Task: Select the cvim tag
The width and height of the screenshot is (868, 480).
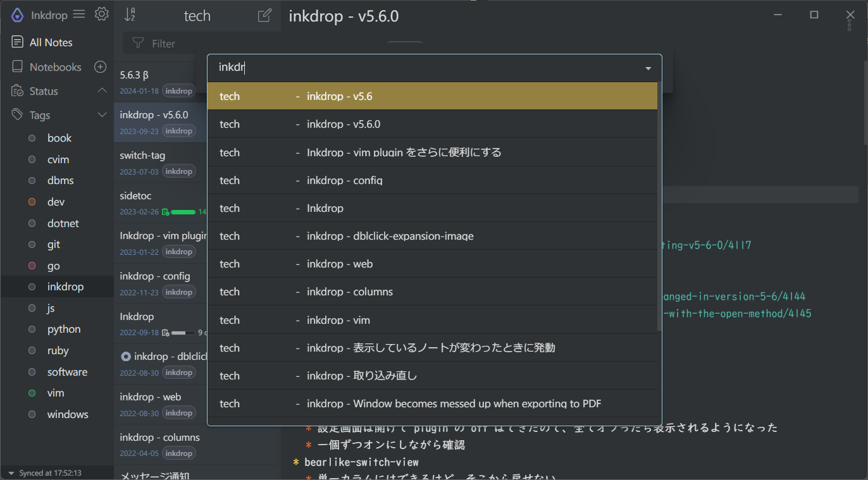Action: click(x=58, y=159)
